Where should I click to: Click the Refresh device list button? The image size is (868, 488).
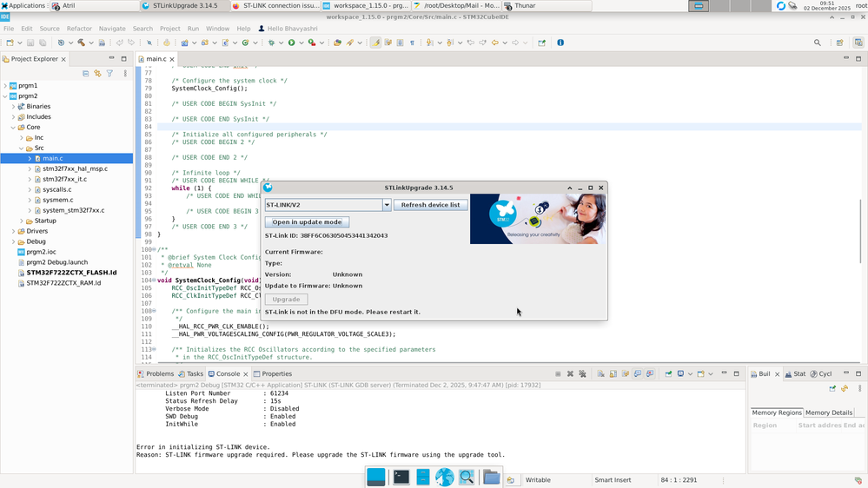click(431, 205)
